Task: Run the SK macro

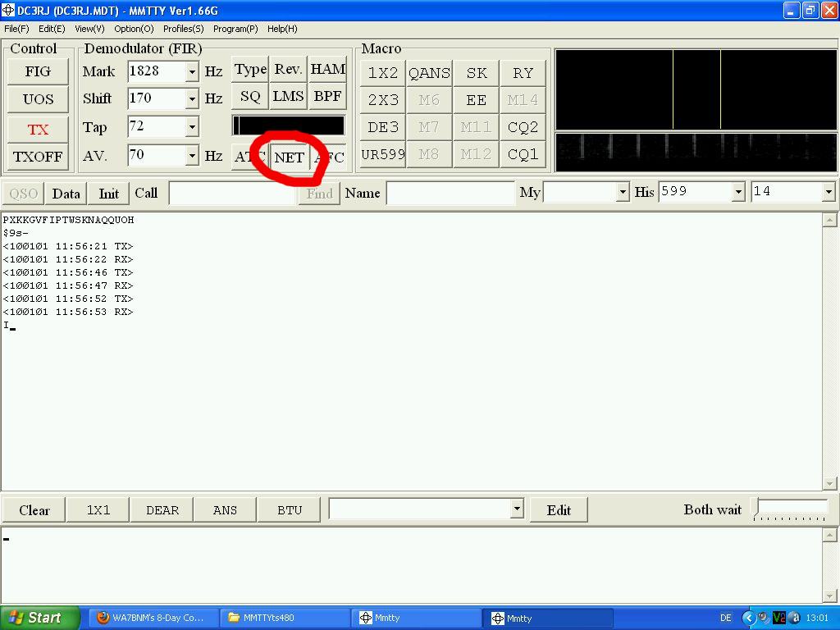Action: coord(477,73)
